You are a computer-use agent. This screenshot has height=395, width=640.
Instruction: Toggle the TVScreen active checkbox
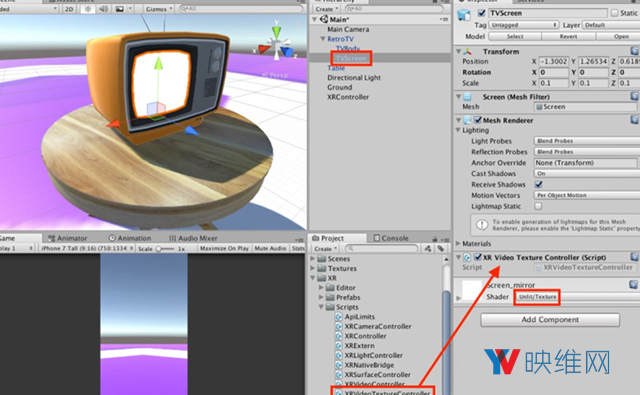[482, 13]
